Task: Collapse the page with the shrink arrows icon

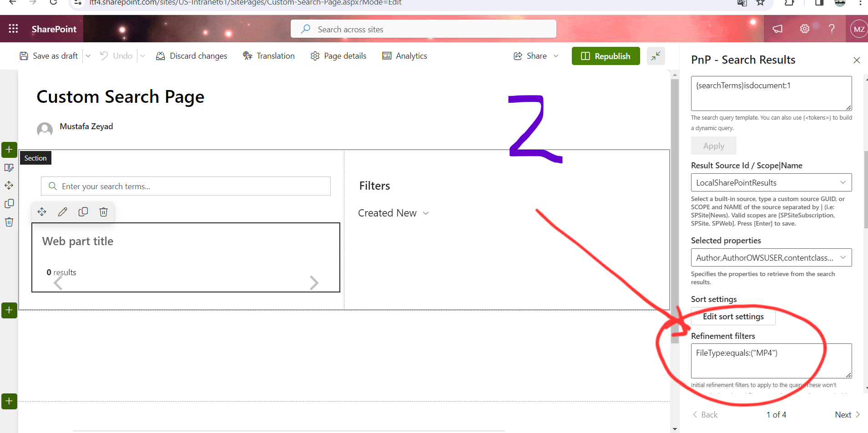Action: click(656, 56)
